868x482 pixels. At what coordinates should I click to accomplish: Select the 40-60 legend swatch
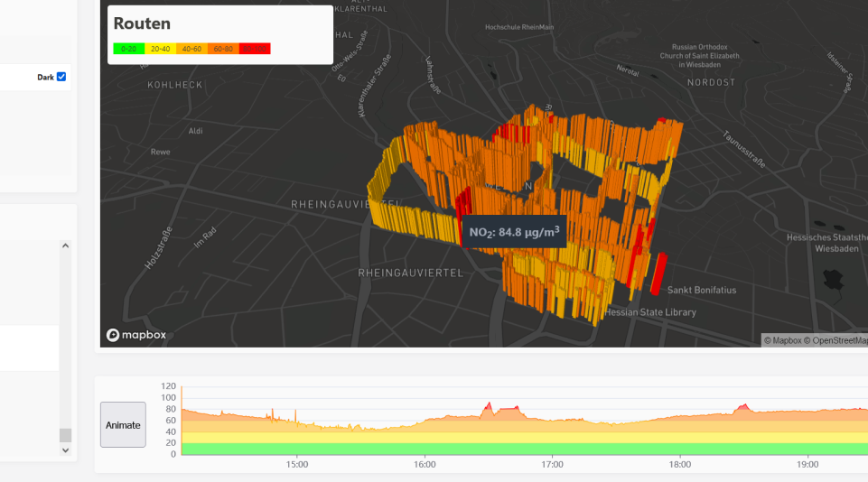(191, 49)
